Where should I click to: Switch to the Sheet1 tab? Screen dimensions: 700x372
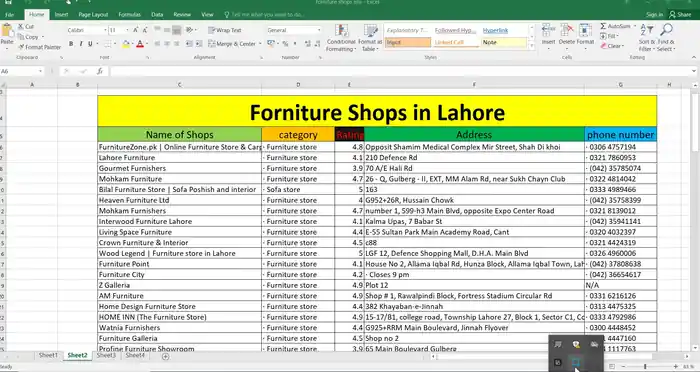(x=48, y=355)
